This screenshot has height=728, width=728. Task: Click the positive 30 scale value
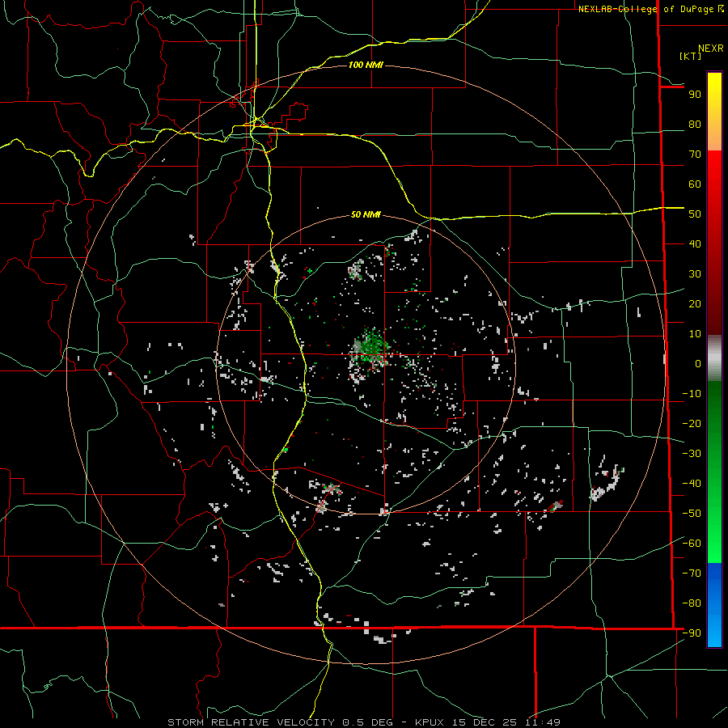point(695,274)
